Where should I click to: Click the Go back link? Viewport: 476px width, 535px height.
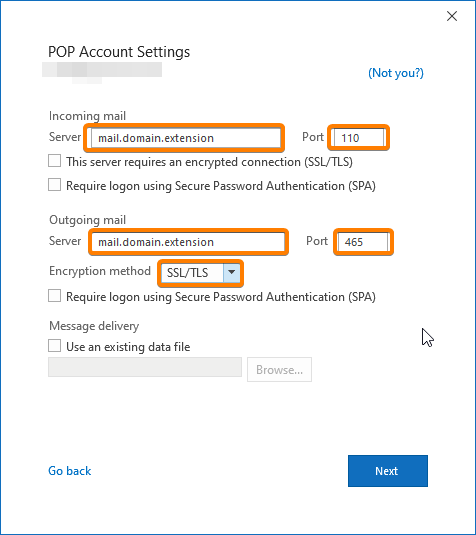click(70, 471)
